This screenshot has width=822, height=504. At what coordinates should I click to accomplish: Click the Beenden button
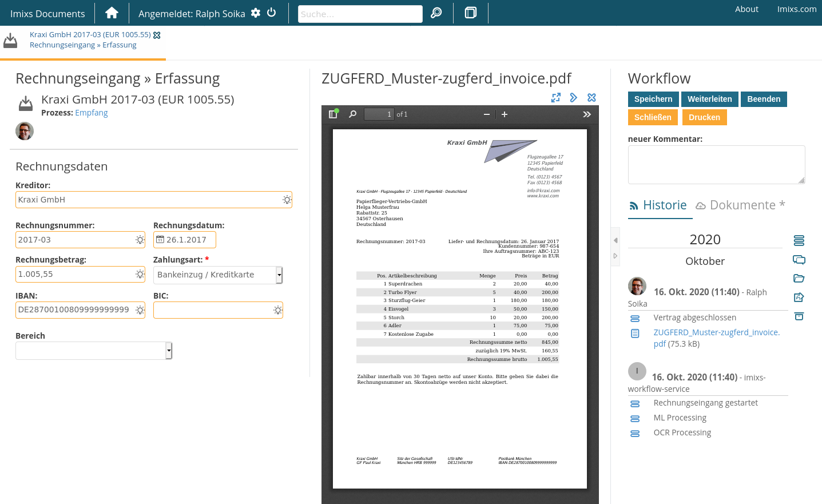tap(764, 99)
